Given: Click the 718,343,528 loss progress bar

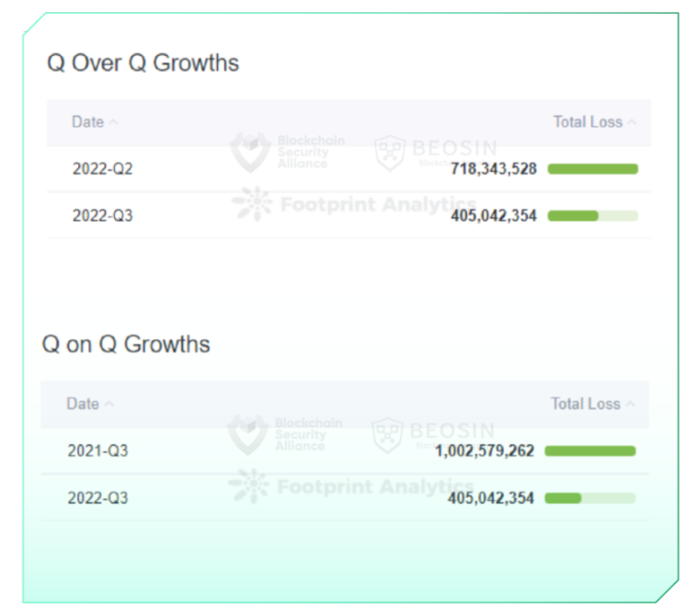Looking at the screenshot, I should tap(592, 168).
